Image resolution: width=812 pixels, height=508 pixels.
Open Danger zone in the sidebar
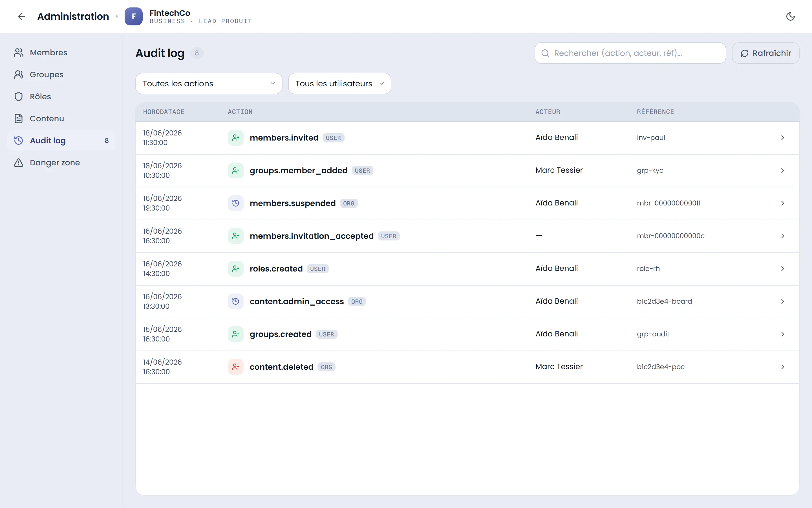tap(61, 163)
